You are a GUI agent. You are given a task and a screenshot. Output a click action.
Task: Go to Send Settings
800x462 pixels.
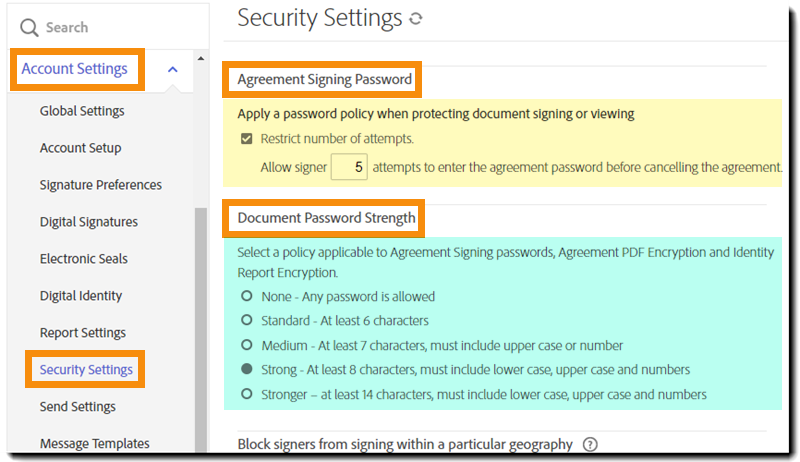pos(78,407)
